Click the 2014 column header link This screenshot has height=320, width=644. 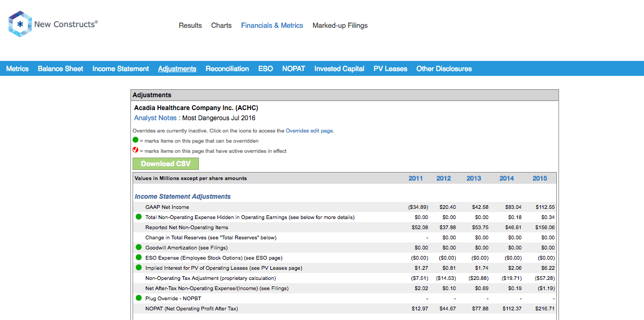click(507, 178)
